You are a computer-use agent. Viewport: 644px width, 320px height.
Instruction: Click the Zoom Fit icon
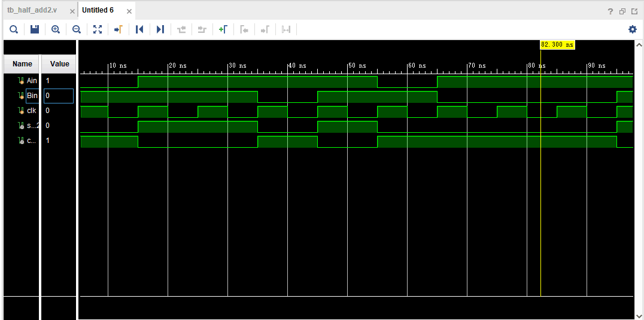point(98,29)
